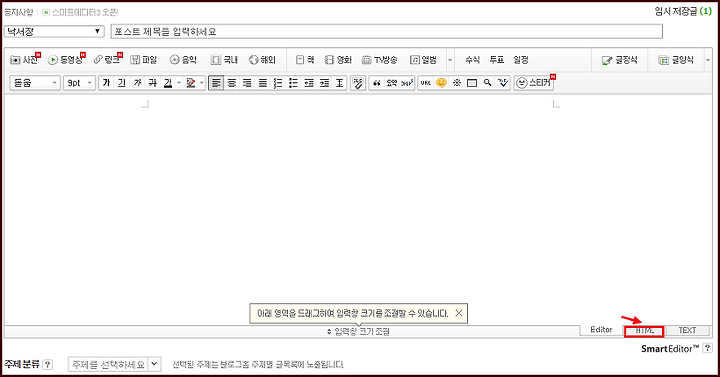Expand the arrow next to 글양식
This screenshot has width=720, height=377.
[x=708, y=60]
